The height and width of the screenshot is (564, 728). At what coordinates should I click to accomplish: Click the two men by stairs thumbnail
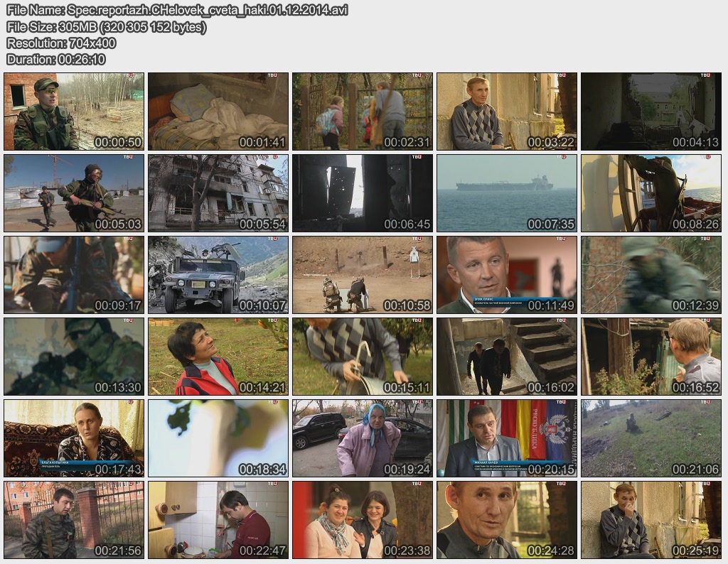click(x=506, y=357)
